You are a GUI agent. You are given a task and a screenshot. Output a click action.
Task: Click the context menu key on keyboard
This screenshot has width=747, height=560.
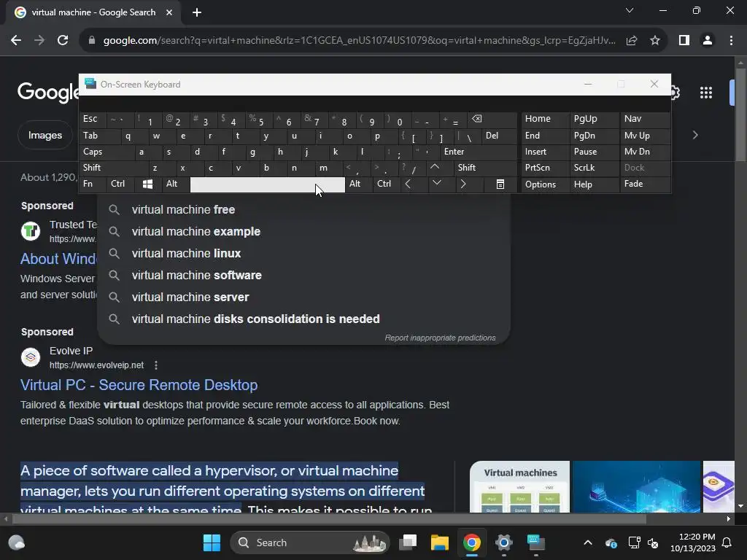(x=500, y=184)
